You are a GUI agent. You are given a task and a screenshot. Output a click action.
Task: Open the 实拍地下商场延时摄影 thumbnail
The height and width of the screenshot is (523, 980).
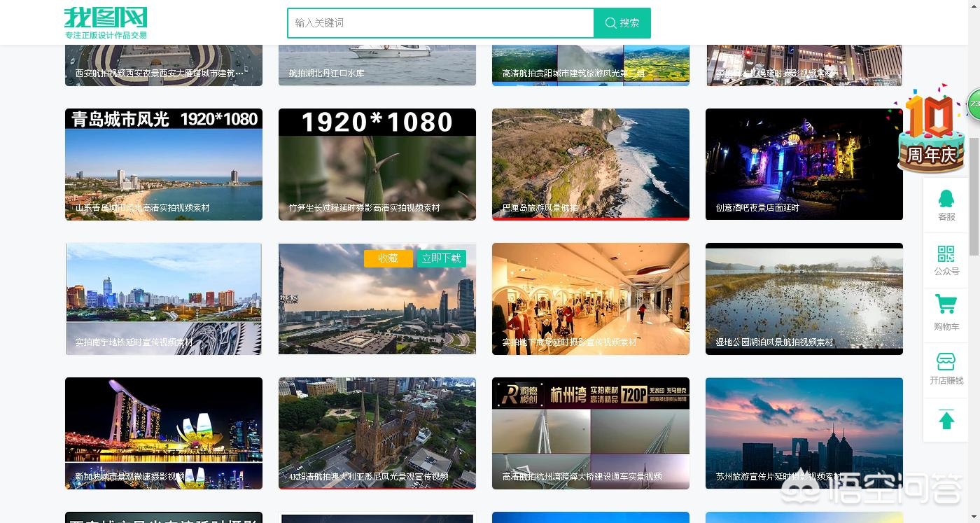tap(591, 299)
